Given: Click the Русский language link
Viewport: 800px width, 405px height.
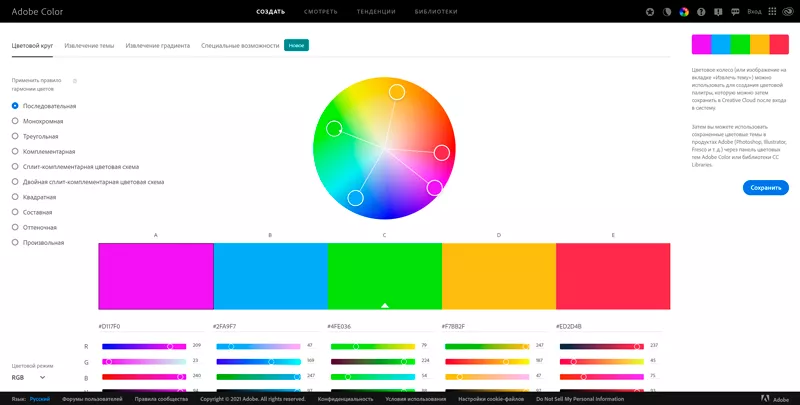Looking at the screenshot, I should pyautogui.click(x=40, y=399).
